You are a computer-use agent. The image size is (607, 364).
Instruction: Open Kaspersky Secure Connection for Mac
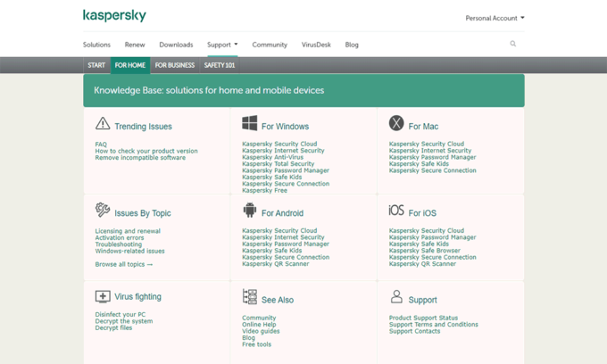[432, 170]
